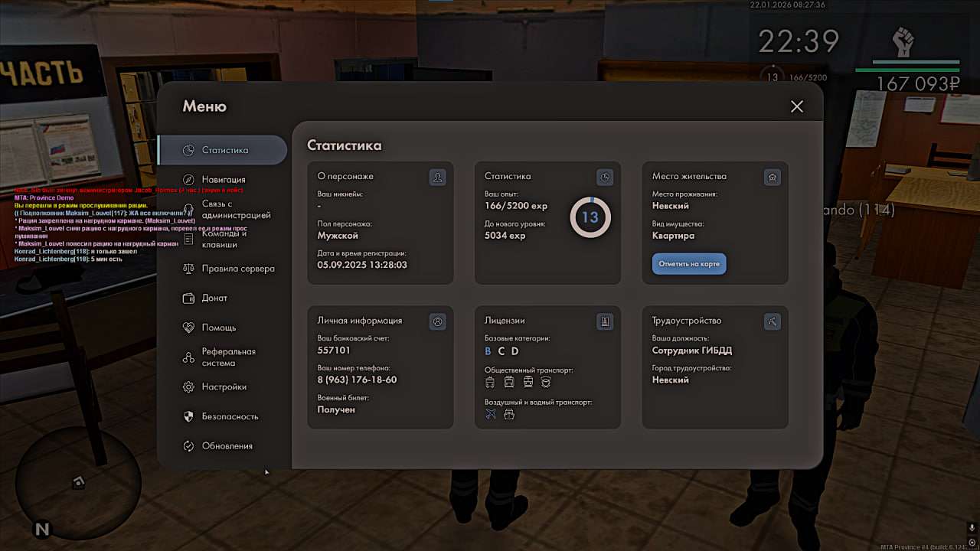Click the boat license icon

click(x=509, y=414)
